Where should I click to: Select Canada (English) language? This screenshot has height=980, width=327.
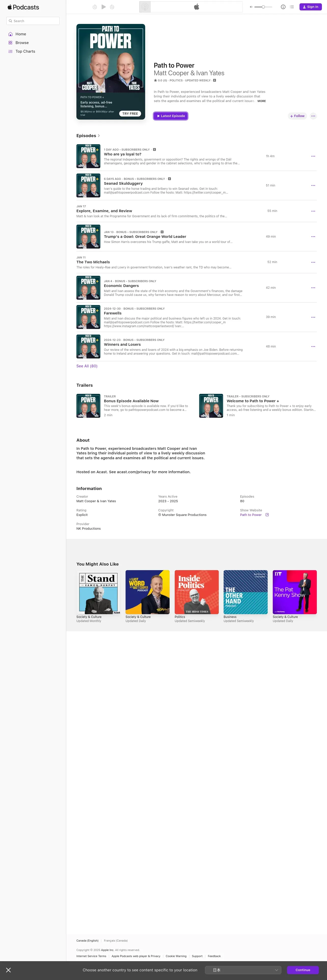tap(88, 941)
